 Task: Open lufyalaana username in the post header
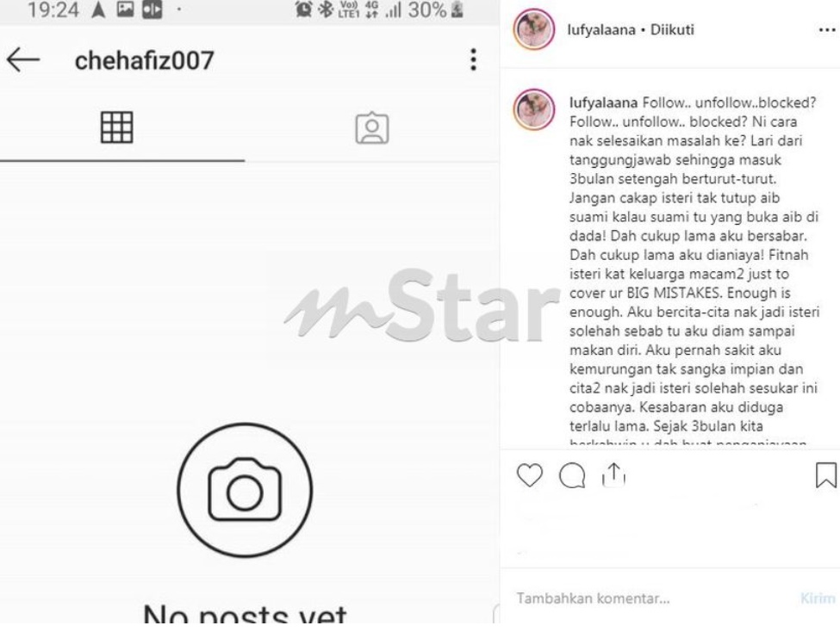coord(601,29)
